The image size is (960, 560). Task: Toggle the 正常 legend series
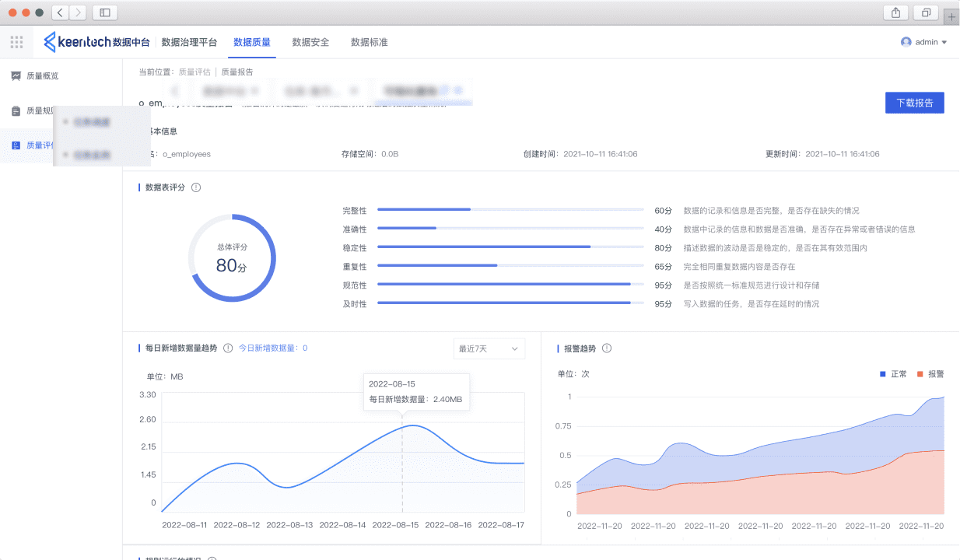point(893,374)
